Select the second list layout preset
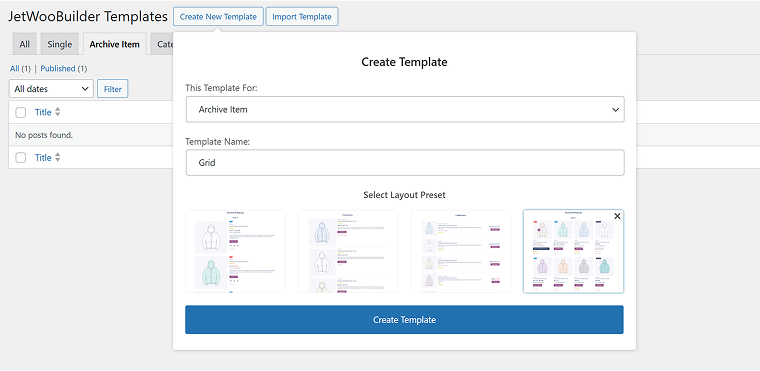760x371 pixels. (x=348, y=251)
